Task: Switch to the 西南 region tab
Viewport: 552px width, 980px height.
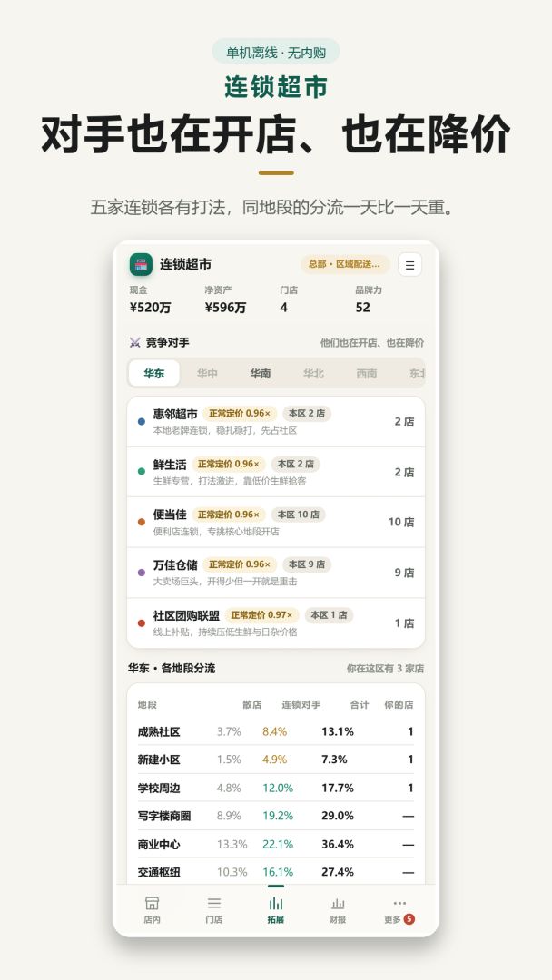Action: 366,373
